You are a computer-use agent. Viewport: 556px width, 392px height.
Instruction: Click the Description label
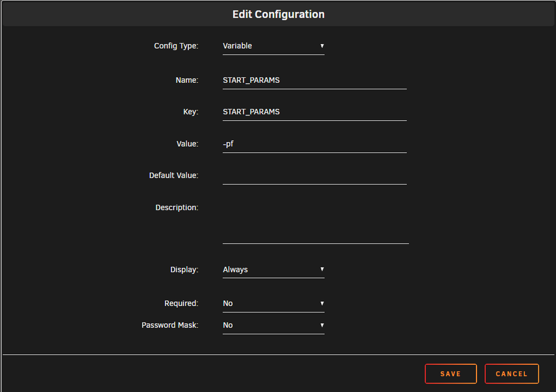(177, 207)
